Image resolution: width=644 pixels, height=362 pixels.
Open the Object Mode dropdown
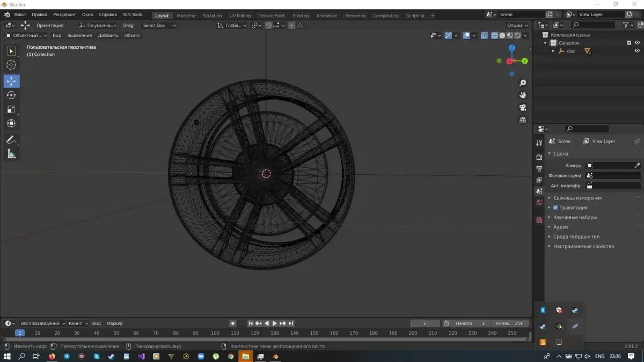point(26,35)
